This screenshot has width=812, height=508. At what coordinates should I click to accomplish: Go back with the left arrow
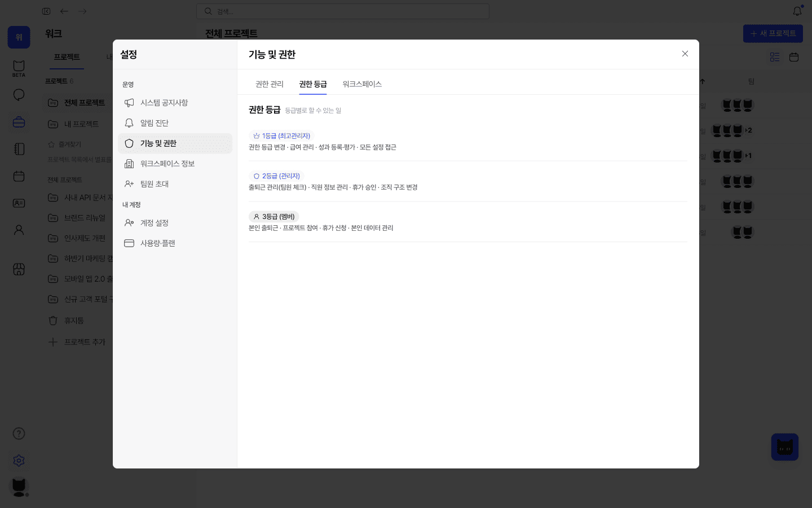point(64,11)
